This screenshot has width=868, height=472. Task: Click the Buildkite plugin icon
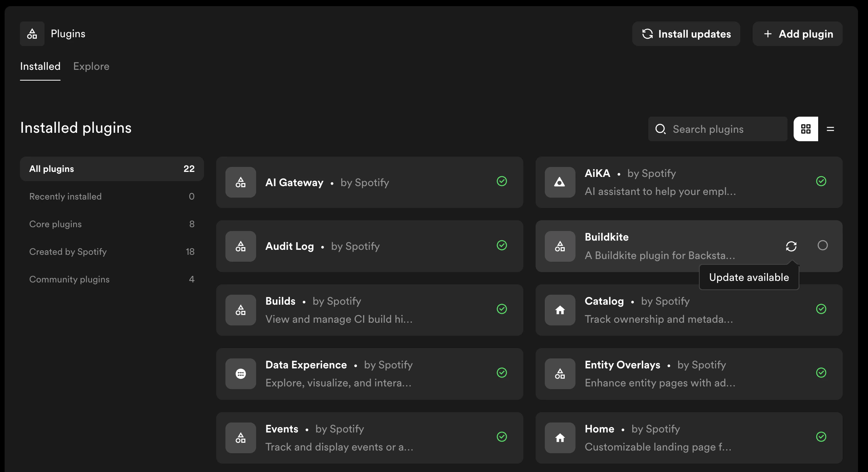[560, 246]
